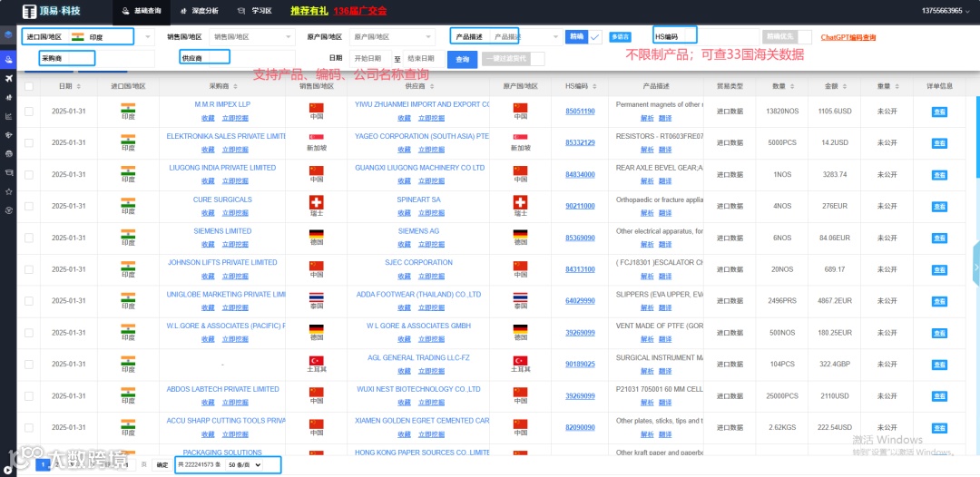This screenshot has height=477, width=980.
Task: Open the 50 条/页 page size dropdown
Action: coord(244,464)
